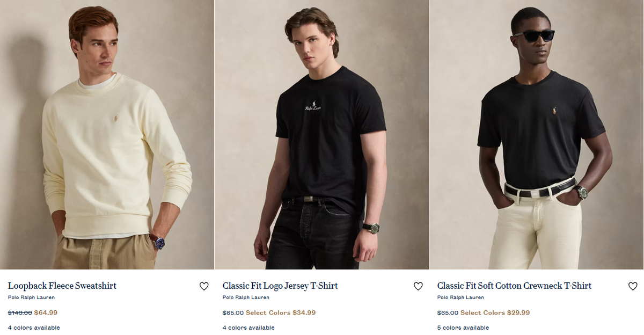644x335 pixels.
Task: Favorite the Loopback Fleece Sweatshirt with heart icon
Action: tap(204, 286)
